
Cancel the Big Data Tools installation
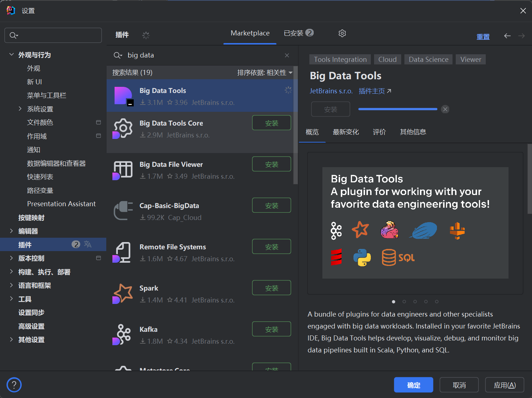coord(445,109)
